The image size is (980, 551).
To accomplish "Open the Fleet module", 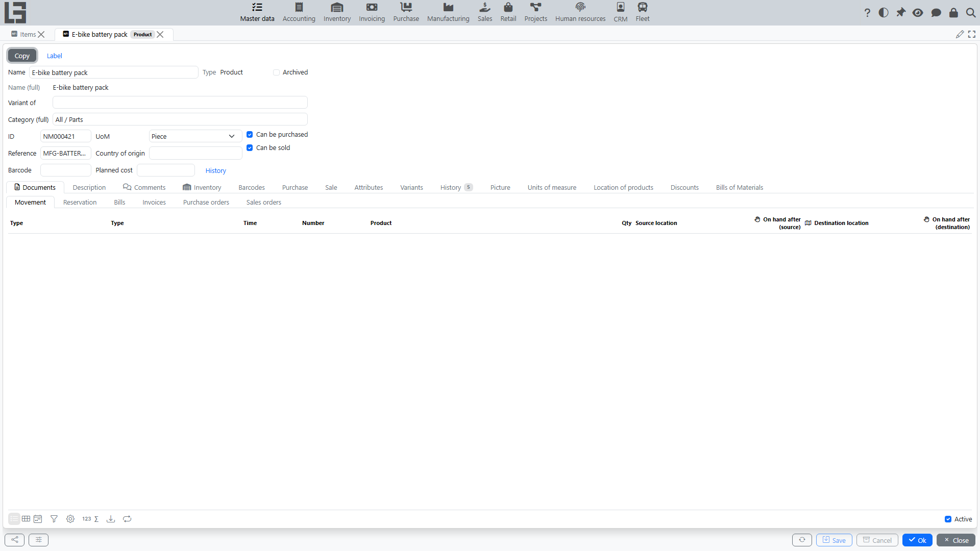I will pos(643,12).
